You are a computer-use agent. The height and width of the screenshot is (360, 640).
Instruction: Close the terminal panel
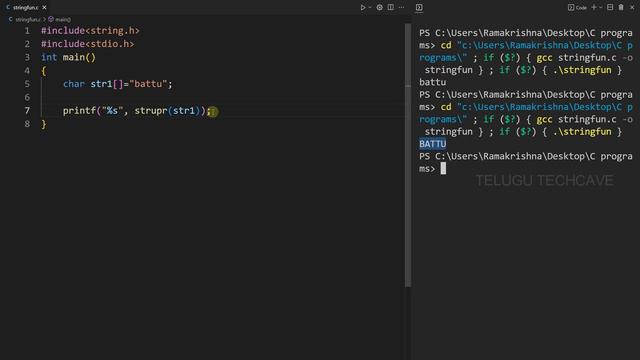pos(632,7)
